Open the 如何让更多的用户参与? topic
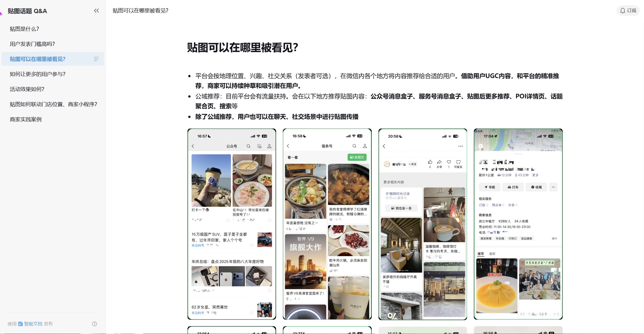Screen dimensions: 644x334 click(37, 74)
